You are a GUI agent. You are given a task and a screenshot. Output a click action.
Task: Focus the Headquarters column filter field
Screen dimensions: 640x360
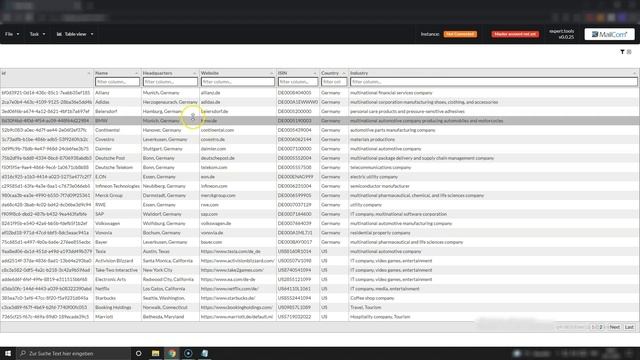(x=170, y=82)
